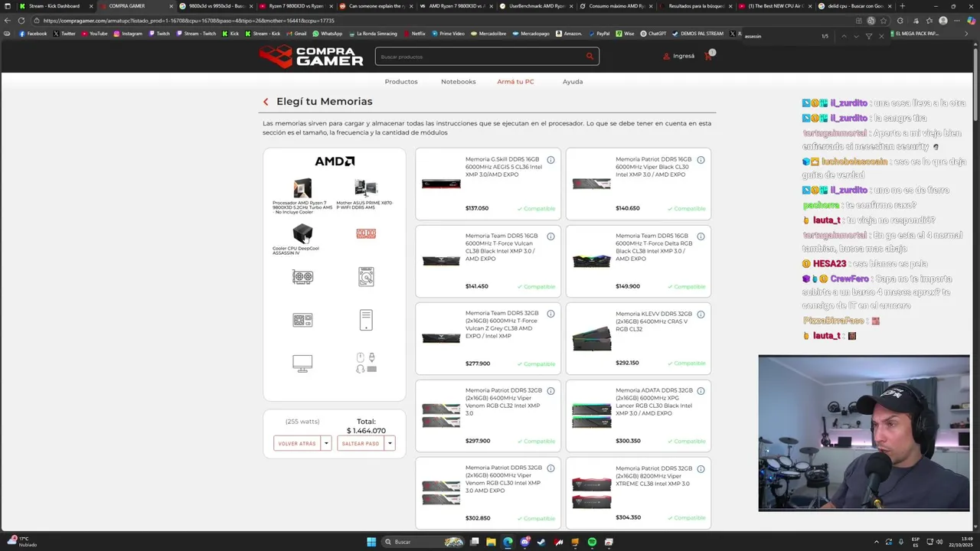This screenshot has width=980, height=551.
Task: Select the G.Skill DDR5 16GB AEGIS 5 card
Action: point(488,184)
